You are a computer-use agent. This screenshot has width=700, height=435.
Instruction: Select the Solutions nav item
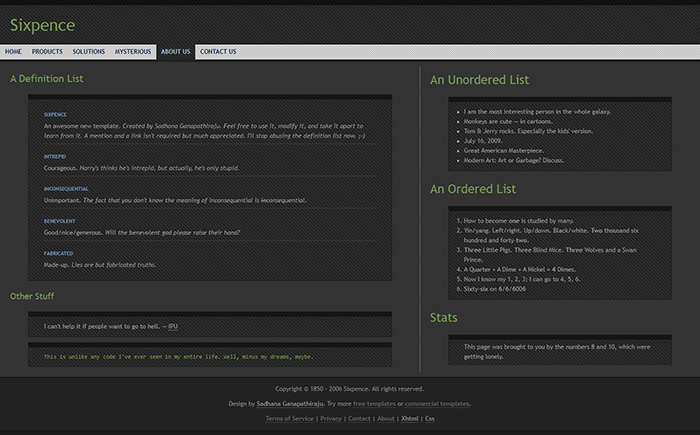[89, 52]
